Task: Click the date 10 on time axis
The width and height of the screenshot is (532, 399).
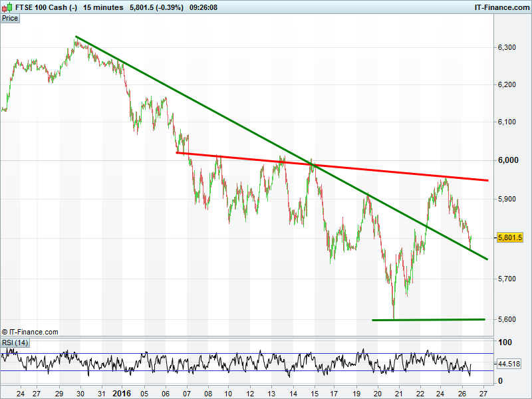Action: pos(229,394)
